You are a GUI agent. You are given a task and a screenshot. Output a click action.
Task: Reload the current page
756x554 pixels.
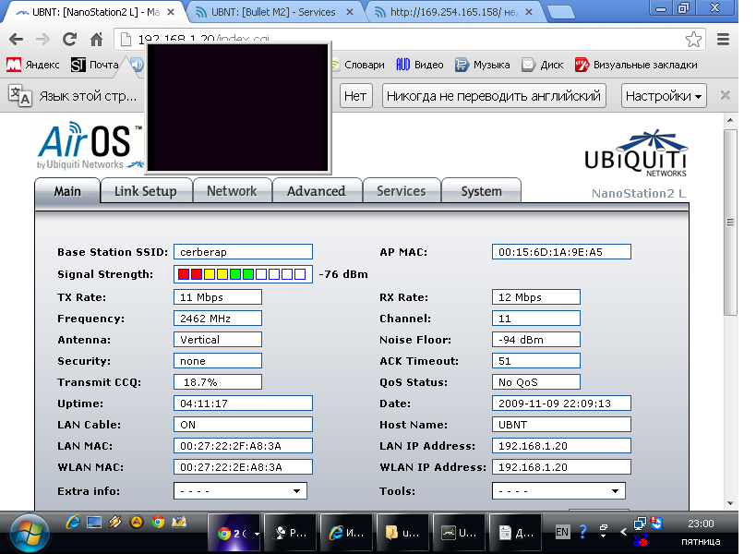[x=70, y=39]
